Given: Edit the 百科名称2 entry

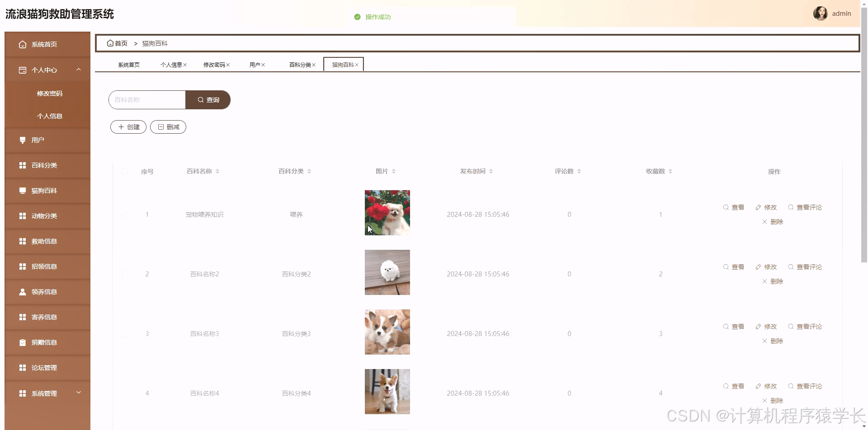Looking at the screenshot, I should 766,267.
